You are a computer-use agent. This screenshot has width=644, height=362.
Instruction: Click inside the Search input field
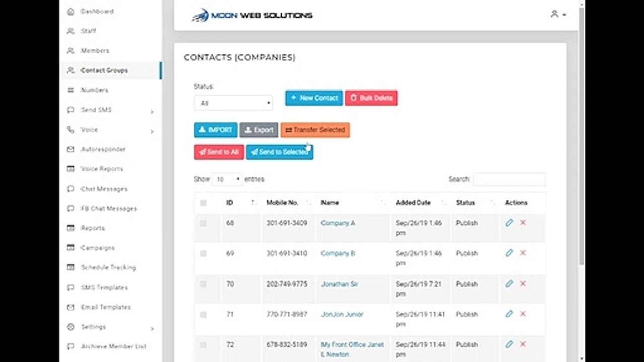click(510, 179)
